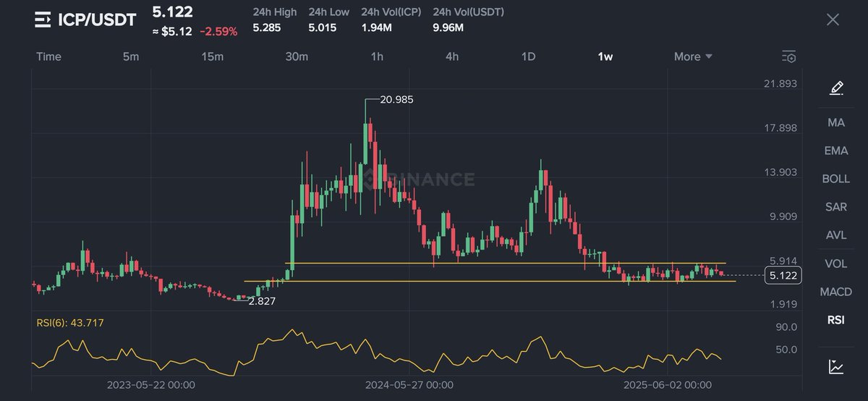This screenshot has height=401, width=868.
Task: Click the 24h Vol(ICP) value 1.94M
Action: 377,28
